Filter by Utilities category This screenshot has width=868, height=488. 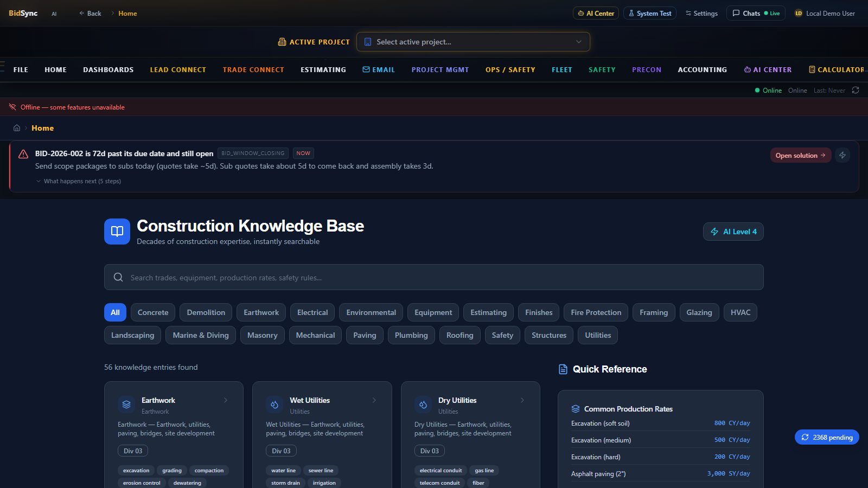tap(598, 335)
